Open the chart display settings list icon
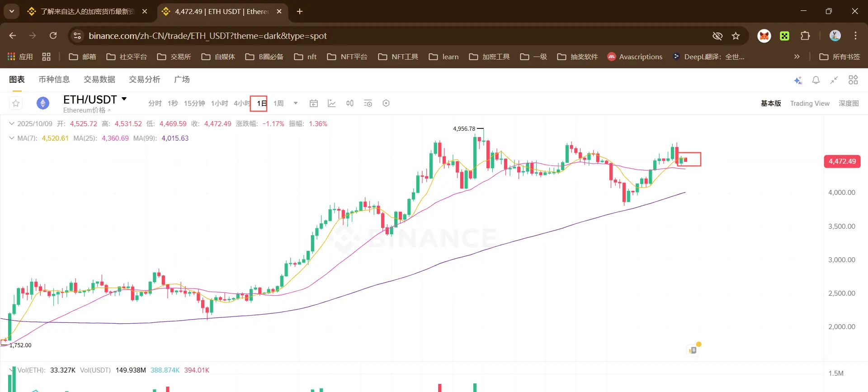 coord(368,104)
